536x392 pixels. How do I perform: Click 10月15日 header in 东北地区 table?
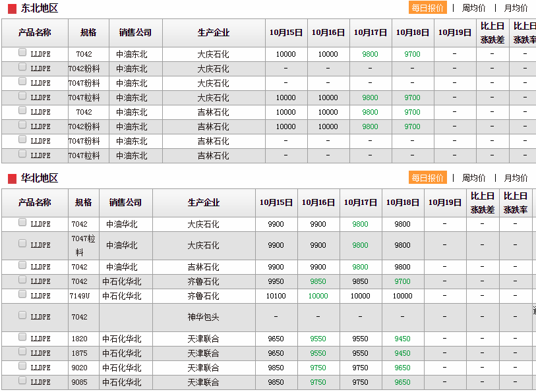(x=286, y=33)
